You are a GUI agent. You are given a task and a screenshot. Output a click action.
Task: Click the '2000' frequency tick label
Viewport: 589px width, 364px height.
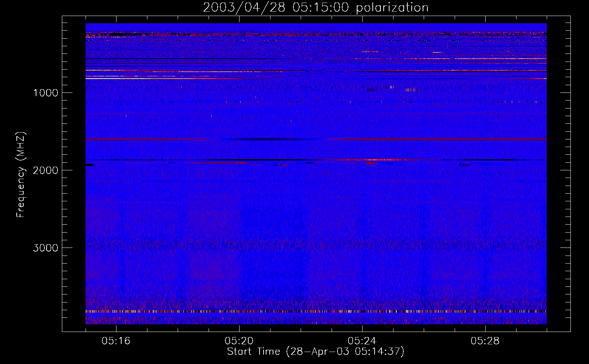[46, 170]
